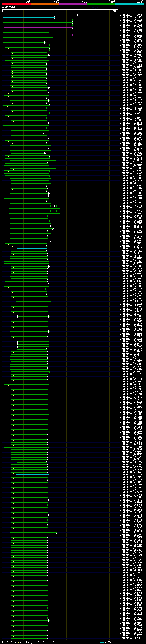Open hit UniRef100_A7QPI7
The width and height of the screenshot is (146, 644).
coord(131,115)
